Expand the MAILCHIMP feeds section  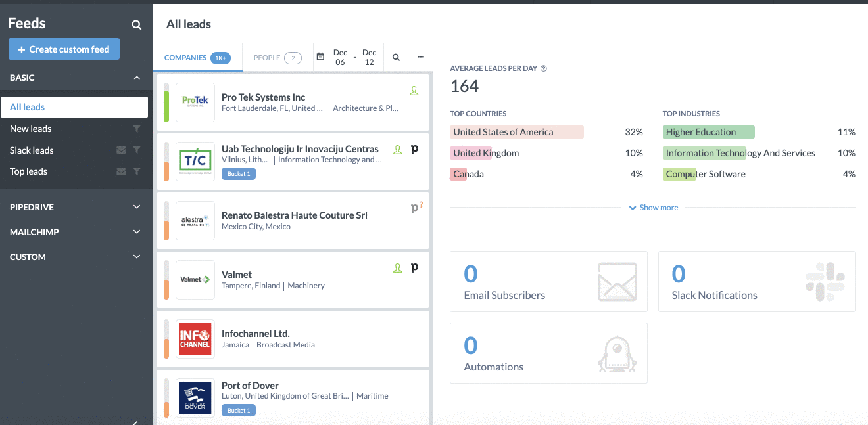pyautogui.click(x=137, y=232)
